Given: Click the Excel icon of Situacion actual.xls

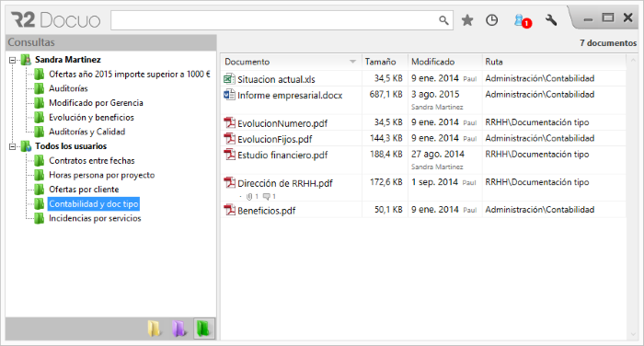Looking at the screenshot, I should tap(229, 78).
